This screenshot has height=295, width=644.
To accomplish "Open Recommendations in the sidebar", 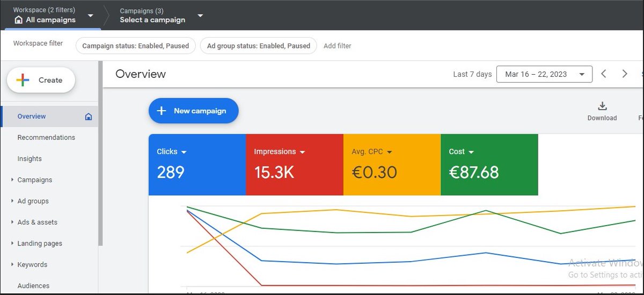I will click(x=46, y=138).
